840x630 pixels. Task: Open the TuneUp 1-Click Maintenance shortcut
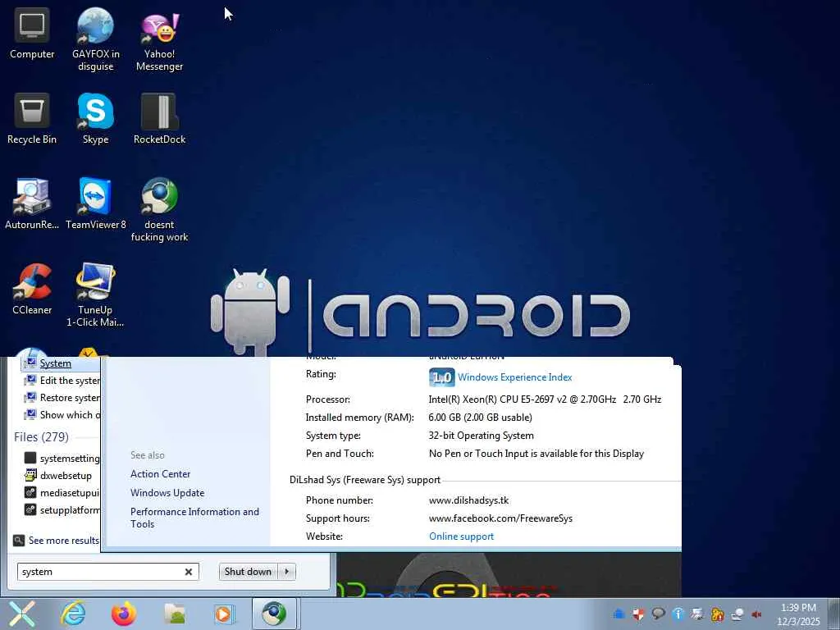[x=95, y=295]
